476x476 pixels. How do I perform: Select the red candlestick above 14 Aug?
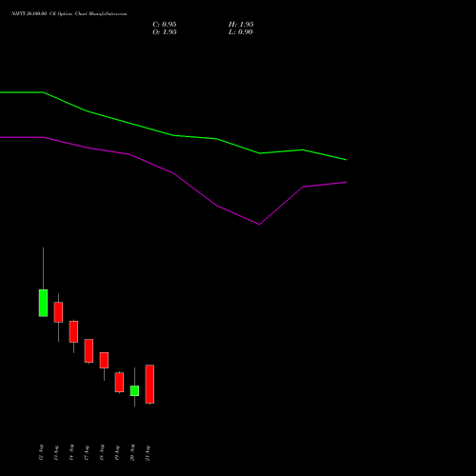click(73, 331)
